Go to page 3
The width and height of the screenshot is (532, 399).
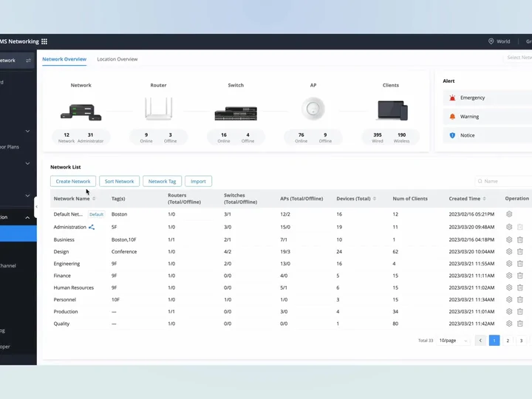coord(521,341)
